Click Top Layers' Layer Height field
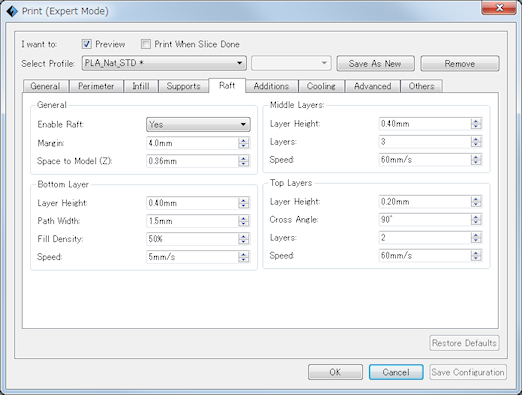The height and width of the screenshot is (395, 522). tap(425, 202)
